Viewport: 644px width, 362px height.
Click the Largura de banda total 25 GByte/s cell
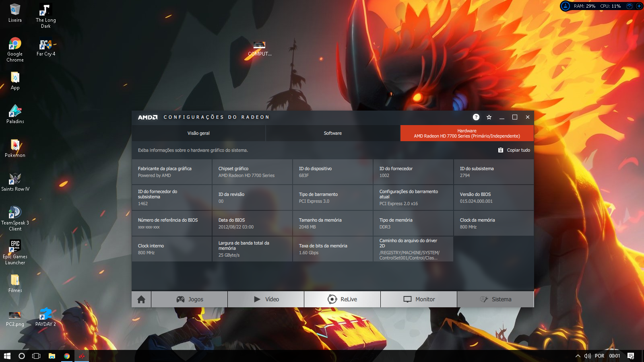point(252,249)
